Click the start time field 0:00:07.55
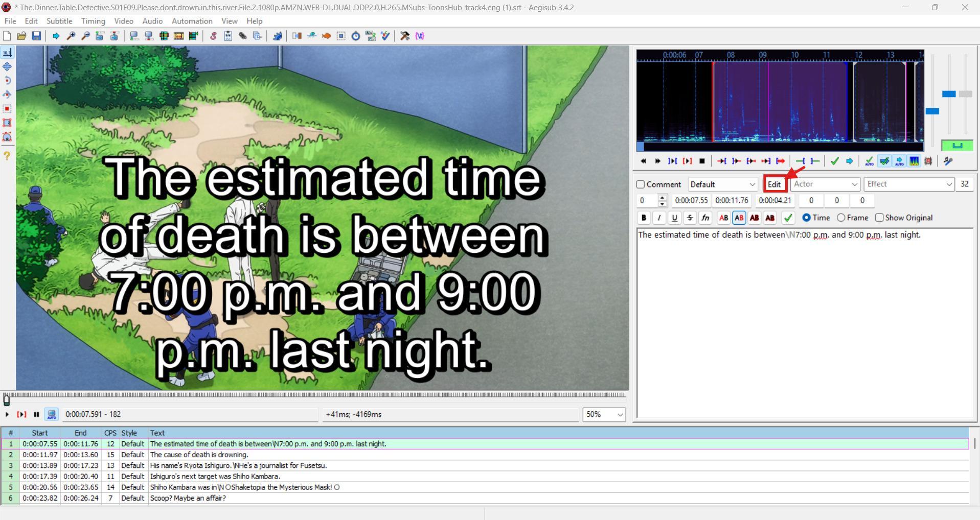980x520 pixels. pyautogui.click(x=692, y=201)
